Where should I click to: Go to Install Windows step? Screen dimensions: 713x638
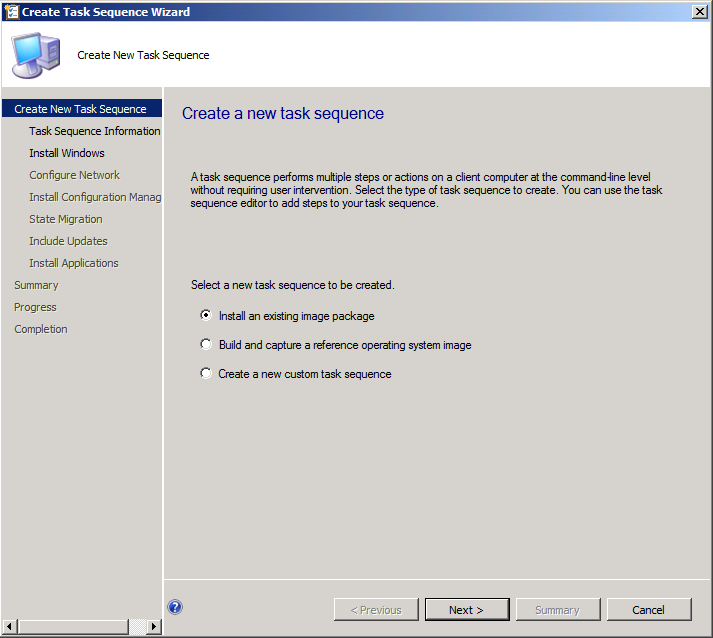(67, 153)
